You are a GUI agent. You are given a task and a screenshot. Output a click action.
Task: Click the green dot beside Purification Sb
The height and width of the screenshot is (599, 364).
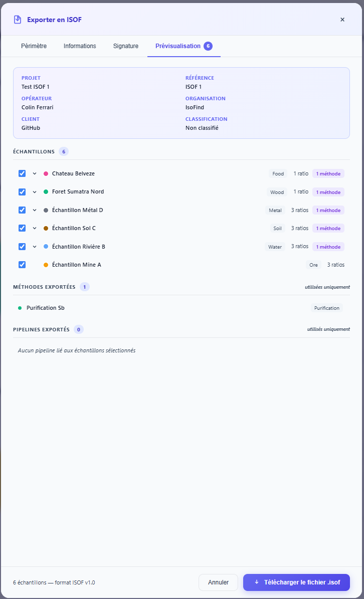(x=20, y=308)
